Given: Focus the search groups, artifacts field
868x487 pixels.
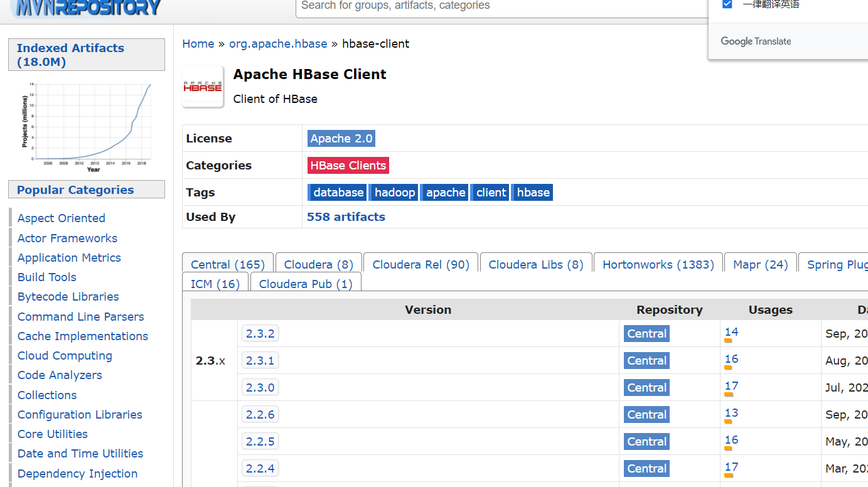Looking at the screenshot, I should click(x=502, y=6).
